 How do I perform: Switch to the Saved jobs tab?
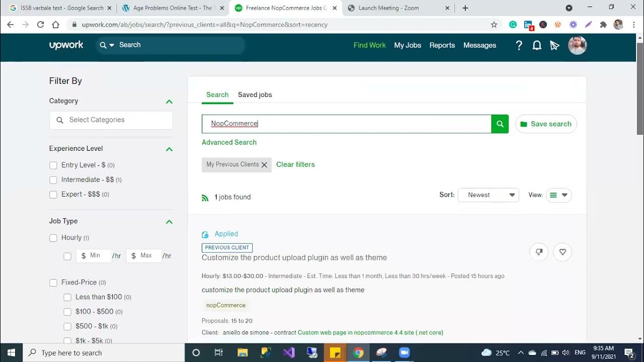[255, 95]
